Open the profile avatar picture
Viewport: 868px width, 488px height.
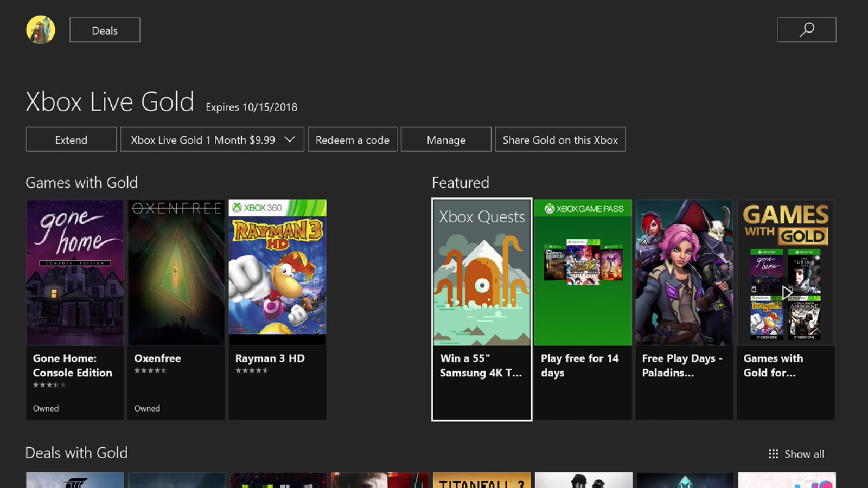pyautogui.click(x=41, y=30)
